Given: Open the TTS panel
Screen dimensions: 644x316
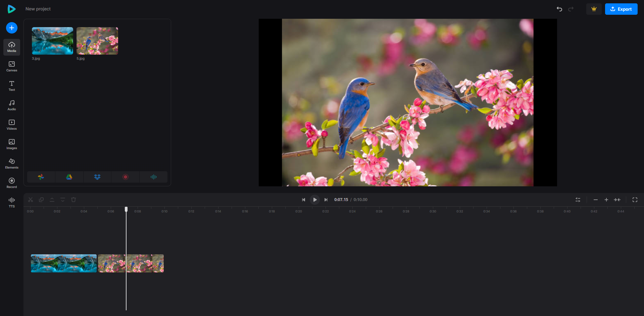Looking at the screenshot, I should click(x=11, y=202).
